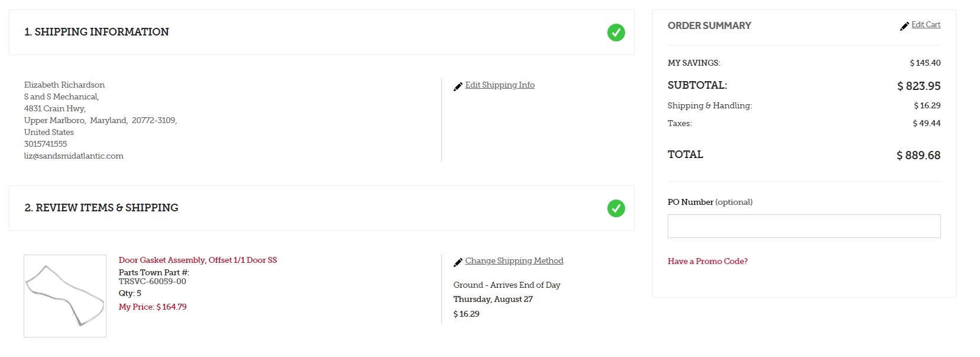Click the pencil icon beside Edit Cart

tap(904, 26)
